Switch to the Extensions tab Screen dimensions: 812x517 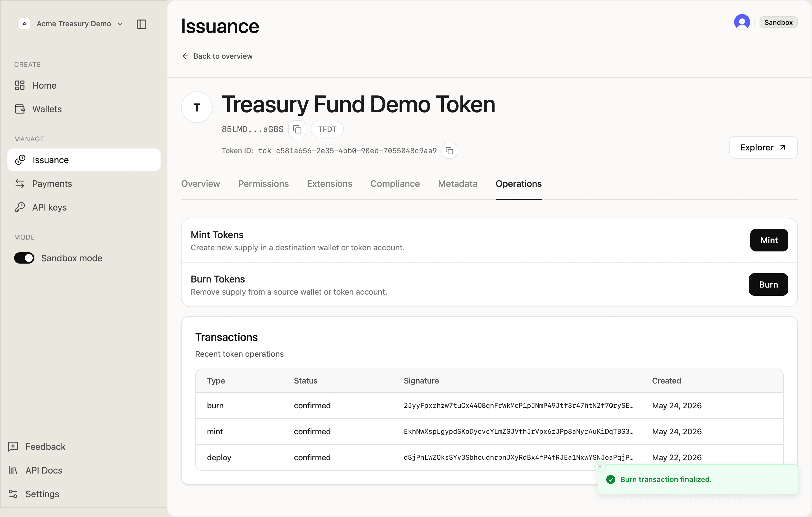tap(330, 184)
